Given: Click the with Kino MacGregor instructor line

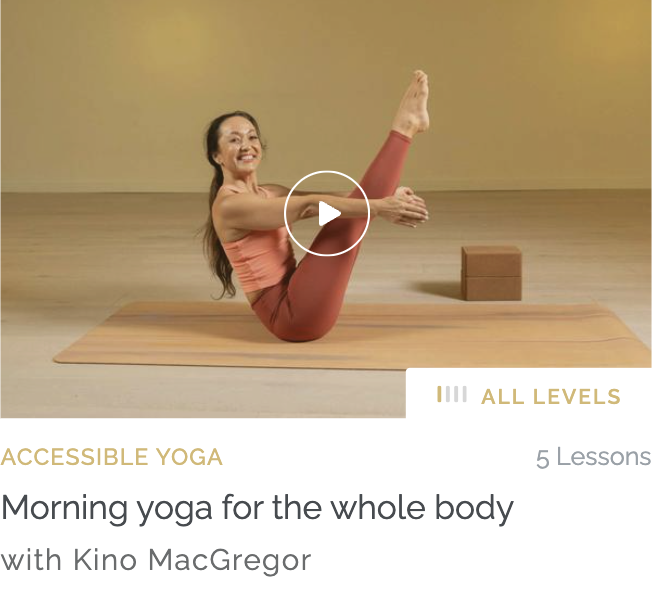Looking at the screenshot, I should click(156, 560).
